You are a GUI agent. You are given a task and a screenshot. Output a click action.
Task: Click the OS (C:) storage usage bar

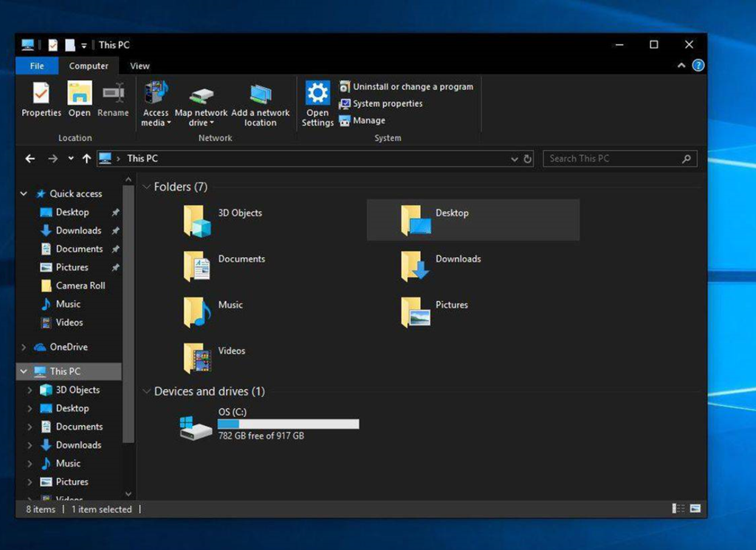pos(288,424)
